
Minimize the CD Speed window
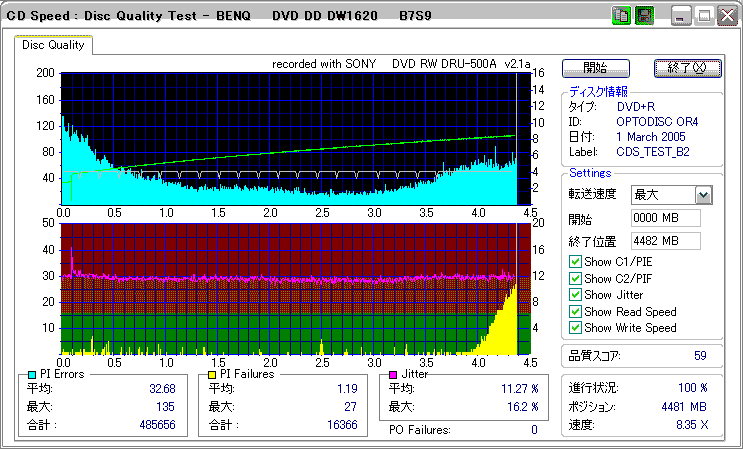tap(681, 16)
